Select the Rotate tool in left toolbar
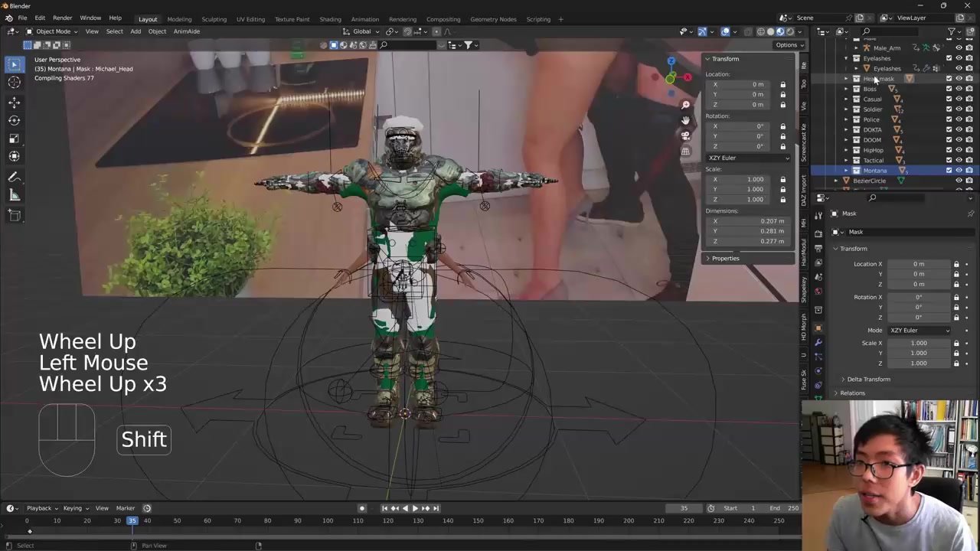The height and width of the screenshot is (551, 980). click(x=14, y=120)
